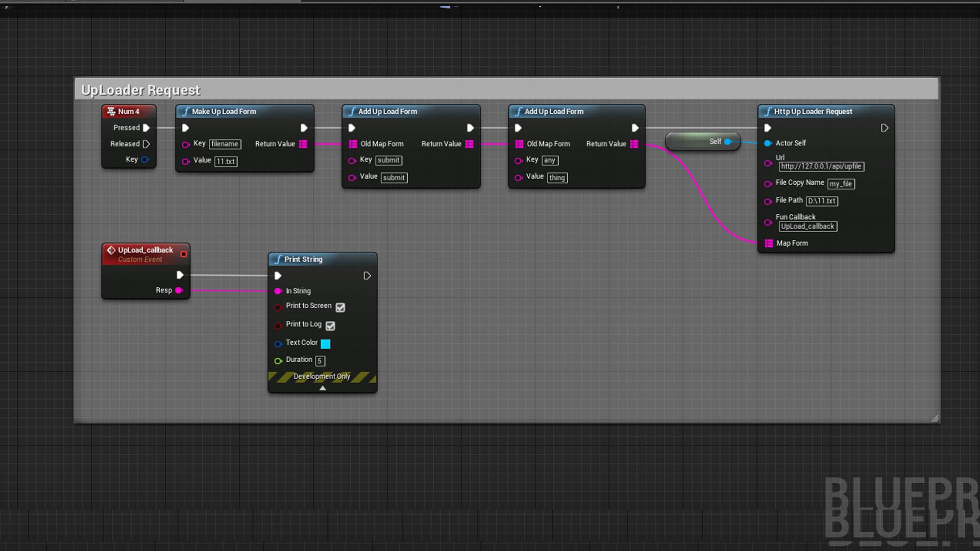Image resolution: width=980 pixels, height=551 pixels.
Task: Click the comment box resize handle corner
Action: (935, 418)
